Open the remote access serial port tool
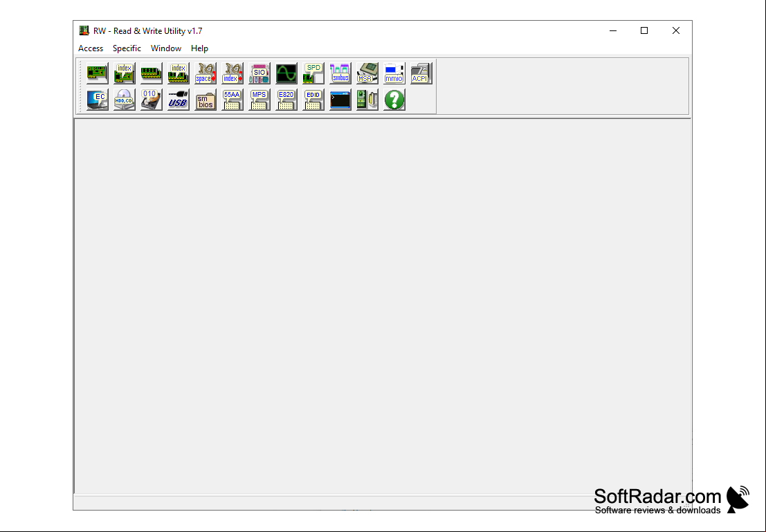This screenshot has width=766, height=532. pos(367,100)
